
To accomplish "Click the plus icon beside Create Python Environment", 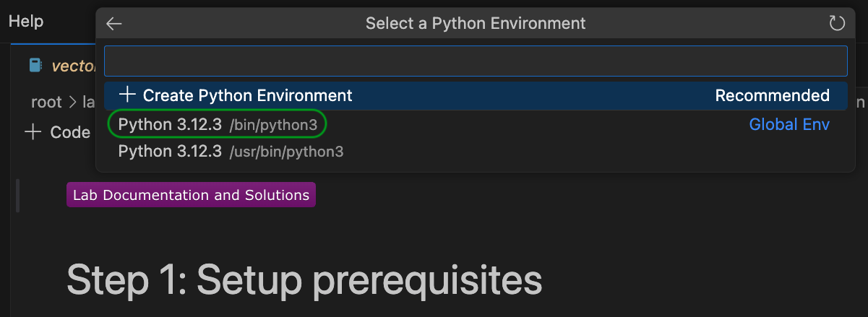I will tap(127, 95).
